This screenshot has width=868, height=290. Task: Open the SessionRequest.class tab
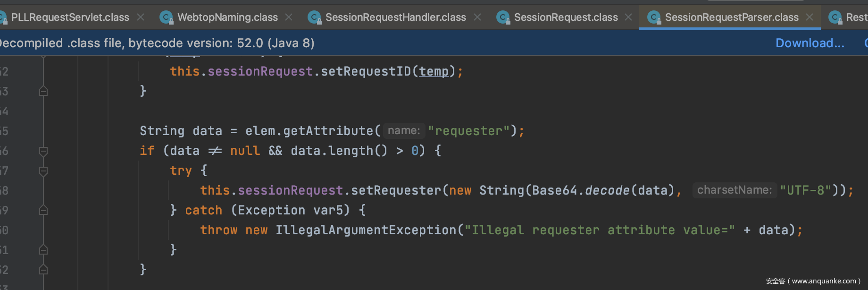566,17
